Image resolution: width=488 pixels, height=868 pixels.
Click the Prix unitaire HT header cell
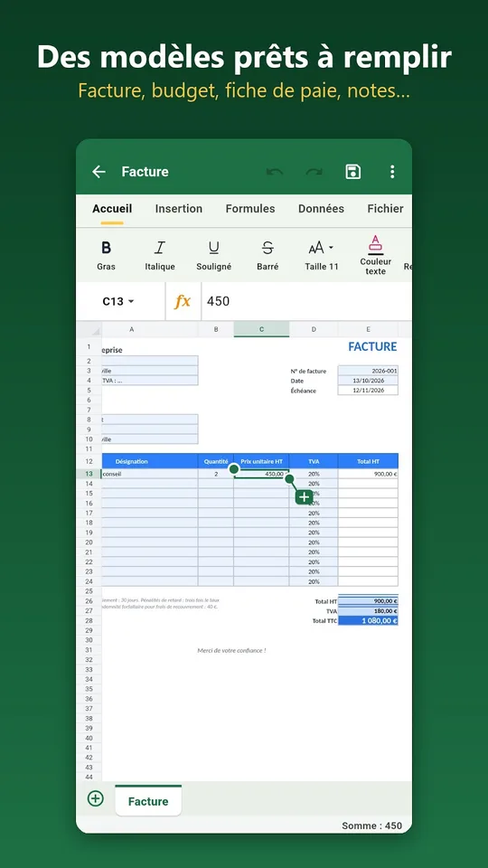click(x=262, y=461)
